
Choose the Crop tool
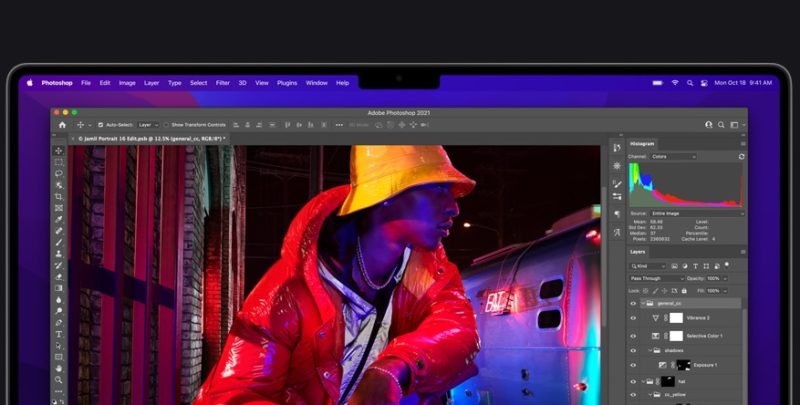pos(59,196)
